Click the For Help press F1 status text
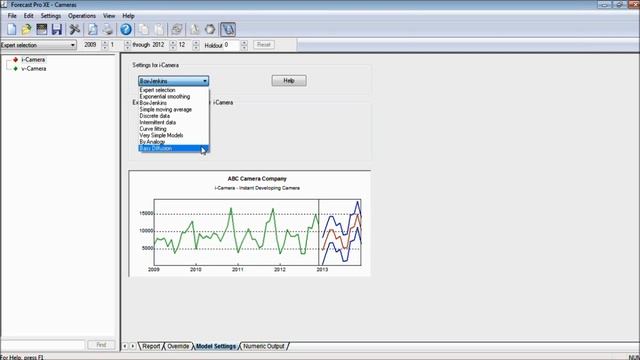 22,357
